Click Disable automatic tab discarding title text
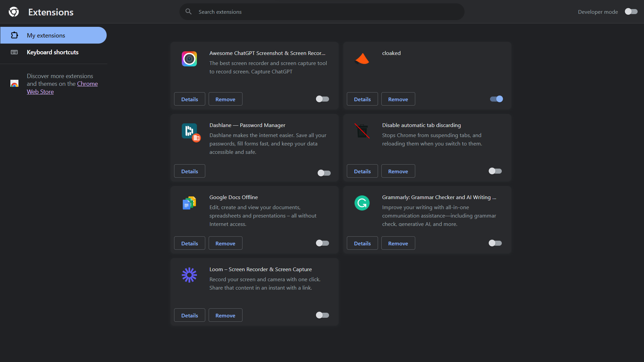This screenshot has width=644, height=362. (421, 125)
